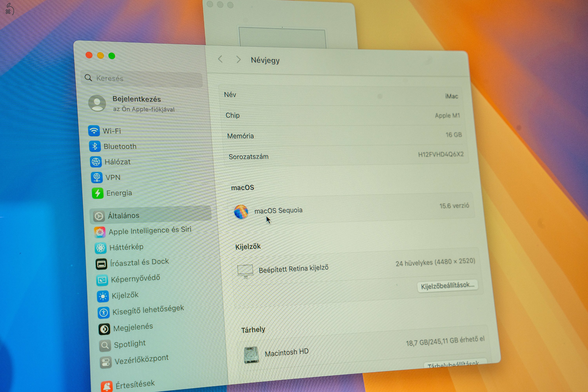588x392 pixels.
Task: Select the Energia lightning icon
Action: pos(97,193)
